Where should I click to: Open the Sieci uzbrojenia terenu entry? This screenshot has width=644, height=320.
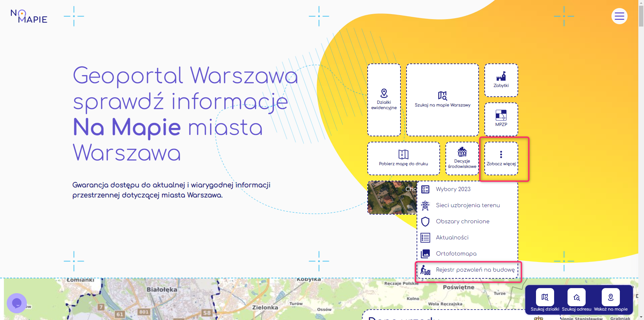click(x=468, y=205)
